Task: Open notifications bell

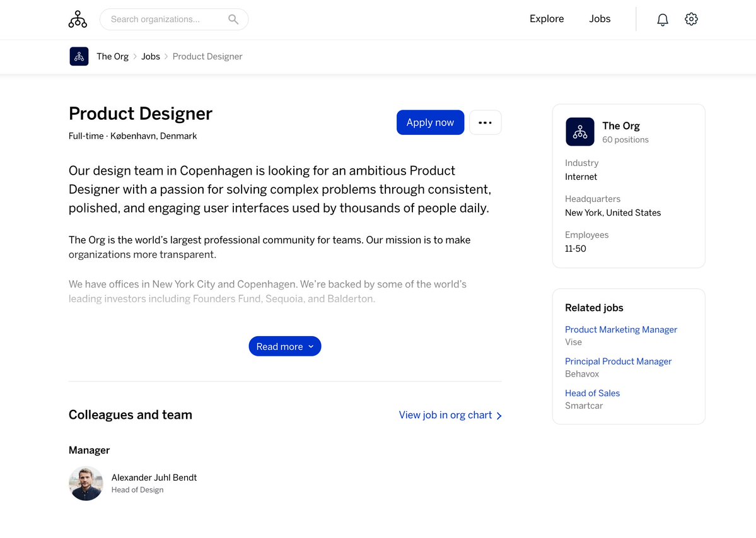Action: point(663,20)
